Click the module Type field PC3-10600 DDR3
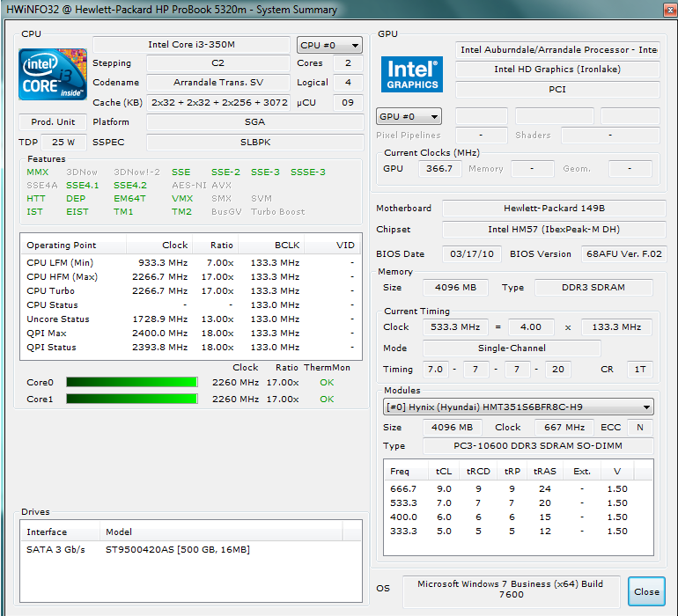This screenshot has height=616, width=678. click(538, 445)
